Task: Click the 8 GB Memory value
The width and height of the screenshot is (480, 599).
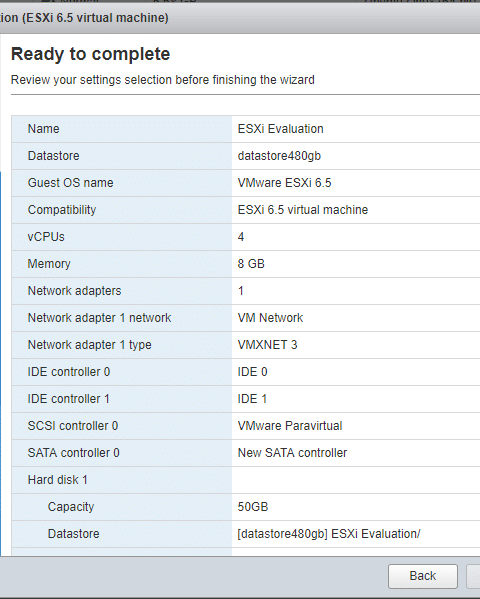Action: pyautogui.click(x=251, y=264)
